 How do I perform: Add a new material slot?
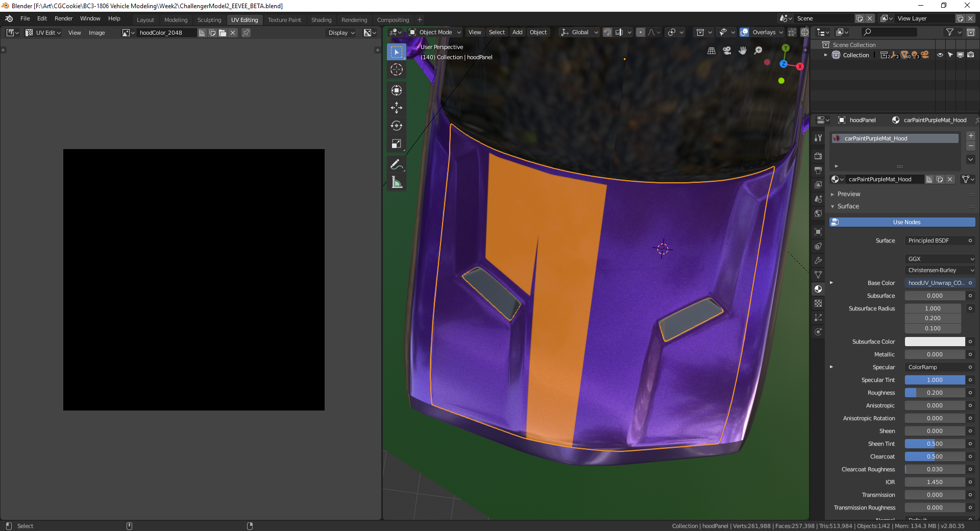tap(971, 136)
